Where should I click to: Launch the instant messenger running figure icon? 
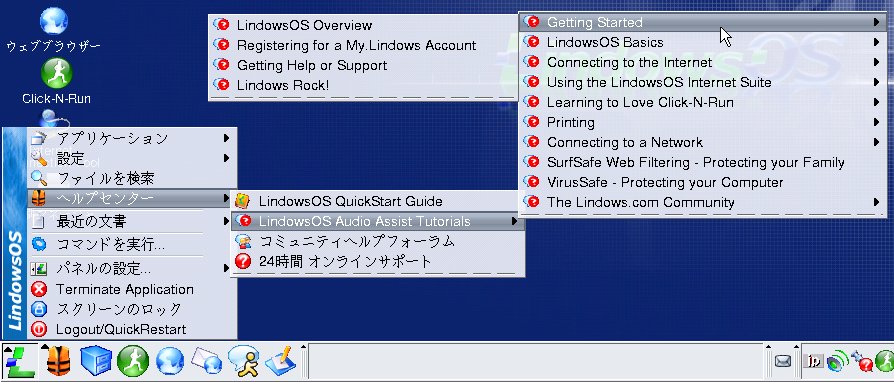[x=243, y=361]
